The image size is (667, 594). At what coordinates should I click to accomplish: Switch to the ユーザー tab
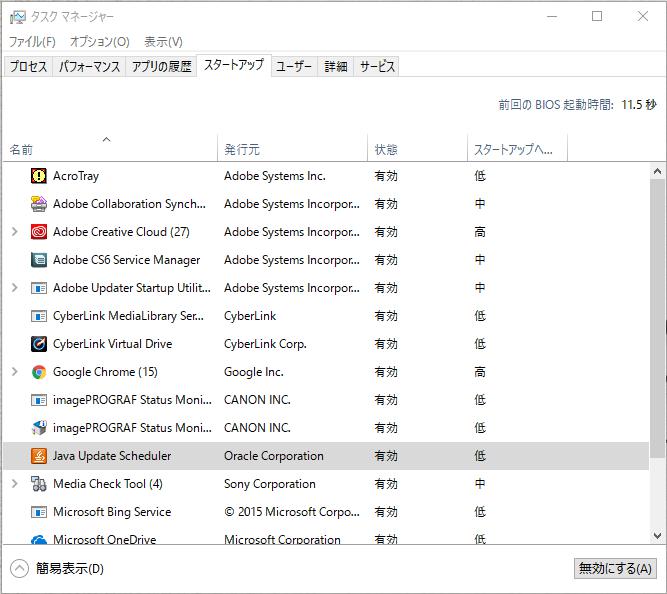294,66
